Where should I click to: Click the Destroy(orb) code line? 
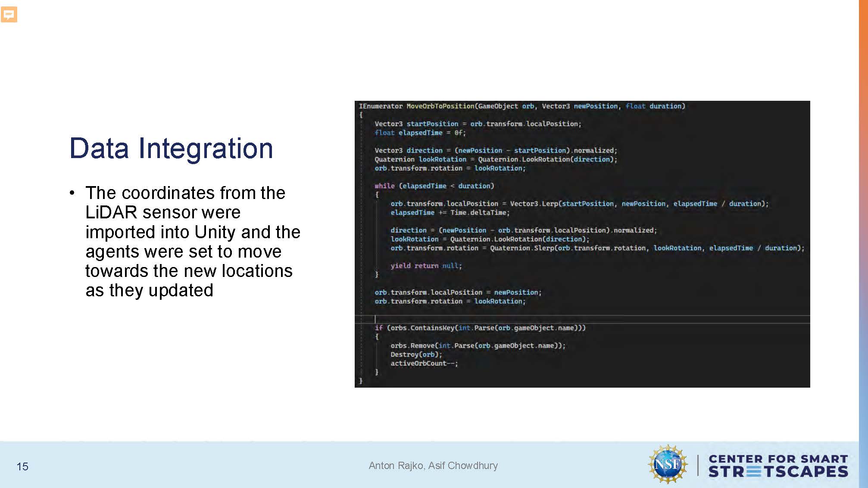(416, 354)
